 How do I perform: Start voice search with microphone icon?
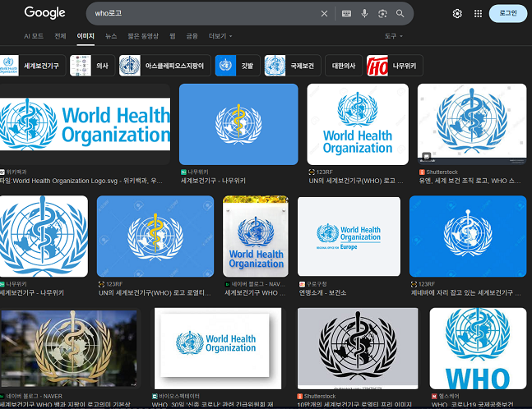click(364, 14)
